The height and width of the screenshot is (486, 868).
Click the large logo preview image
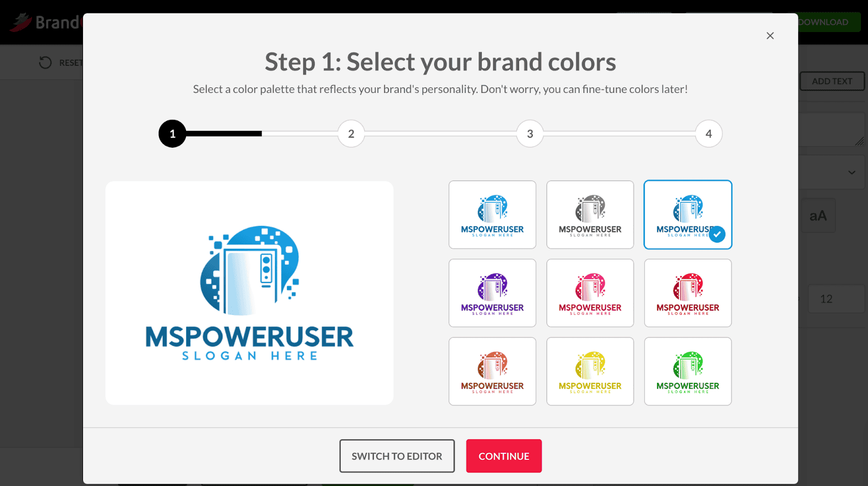click(250, 293)
